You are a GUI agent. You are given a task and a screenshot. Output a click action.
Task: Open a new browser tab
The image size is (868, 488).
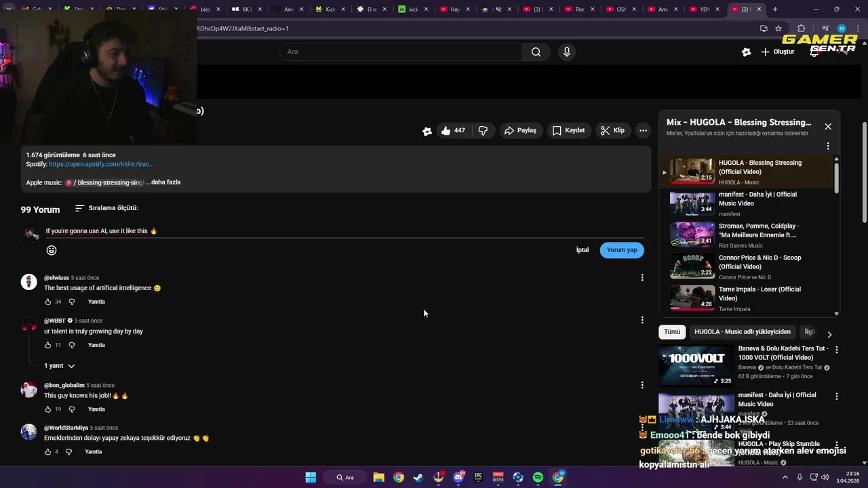[x=775, y=9]
